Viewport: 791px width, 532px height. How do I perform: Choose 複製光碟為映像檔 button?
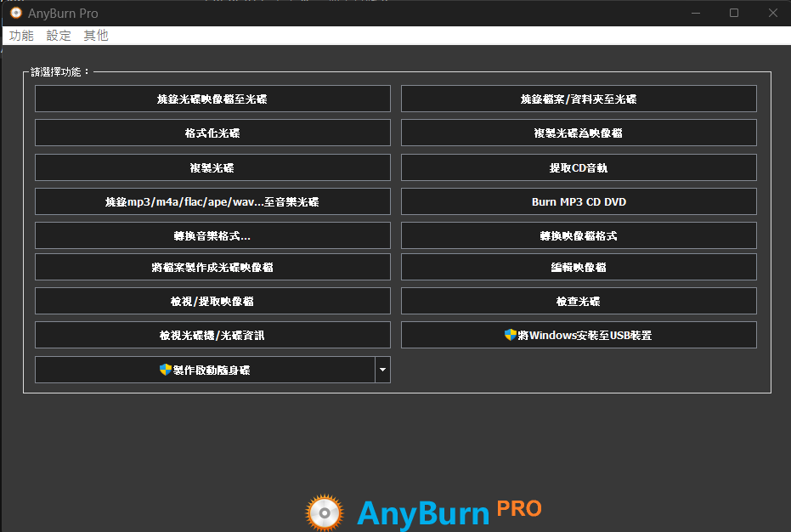(x=579, y=133)
